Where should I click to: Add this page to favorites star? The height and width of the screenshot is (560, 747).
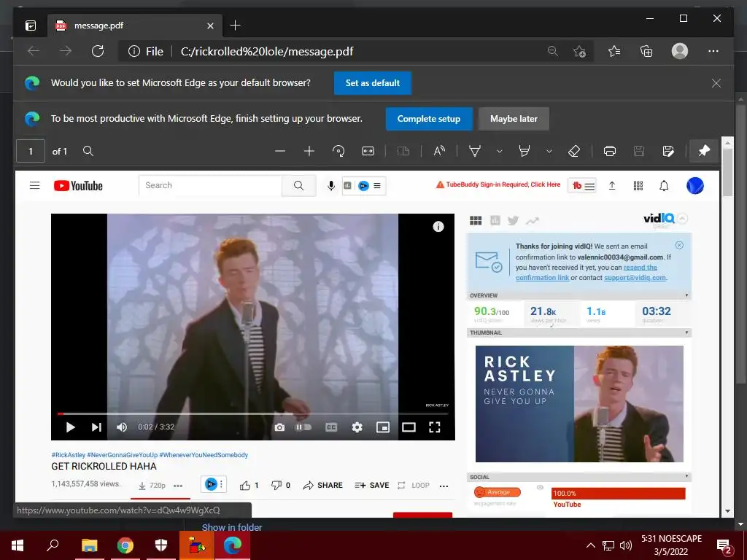tap(579, 51)
